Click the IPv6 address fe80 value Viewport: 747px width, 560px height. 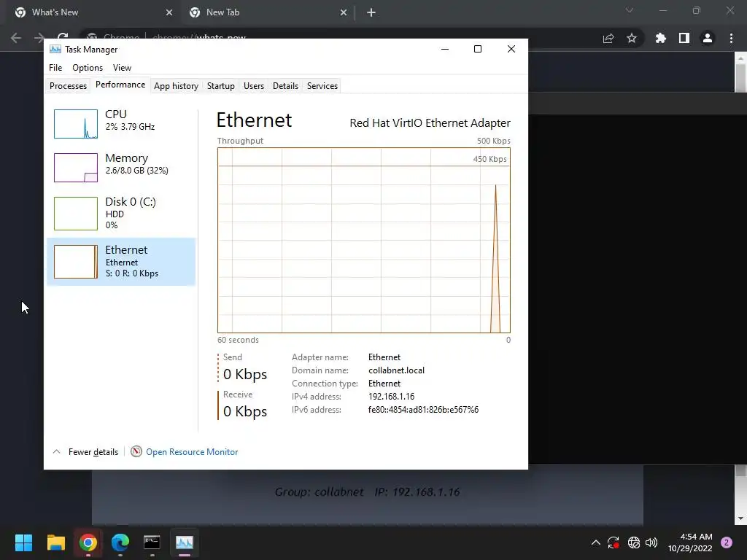point(423,410)
